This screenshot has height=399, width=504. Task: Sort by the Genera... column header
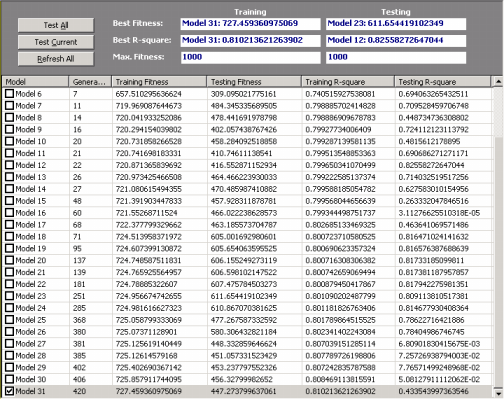pos(90,82)
